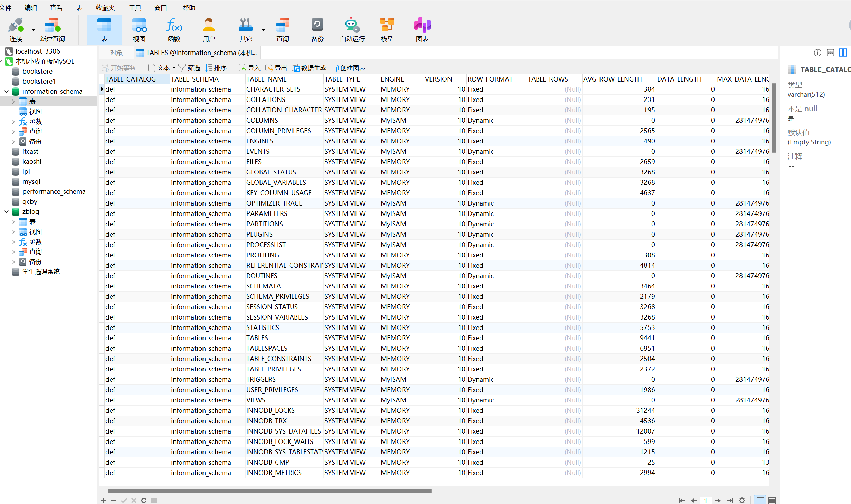Viewport: 851px width, 504px height.
Task: Click the page number input field
Action: [706, 500]
